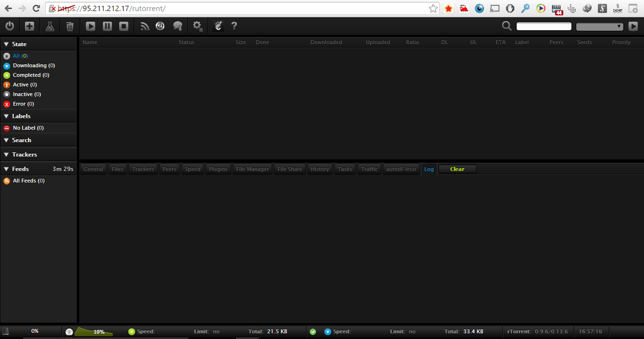Click the Add Torrent plus icon

point(30,26)
